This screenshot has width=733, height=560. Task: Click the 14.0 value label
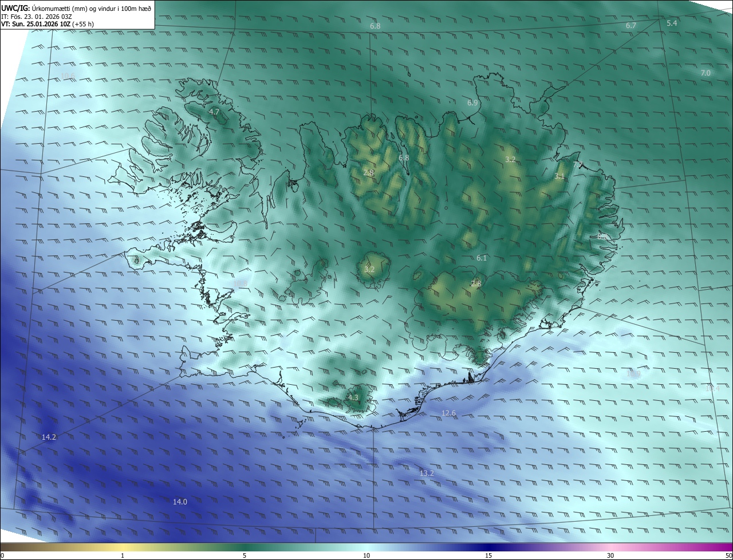pyautogui.click(x=180, y=502)
